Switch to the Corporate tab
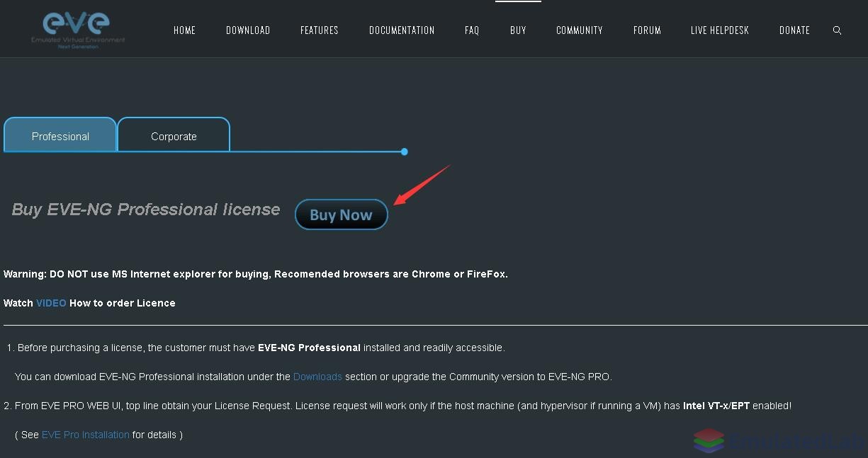The image size is (868, 458). coord(174,134)
